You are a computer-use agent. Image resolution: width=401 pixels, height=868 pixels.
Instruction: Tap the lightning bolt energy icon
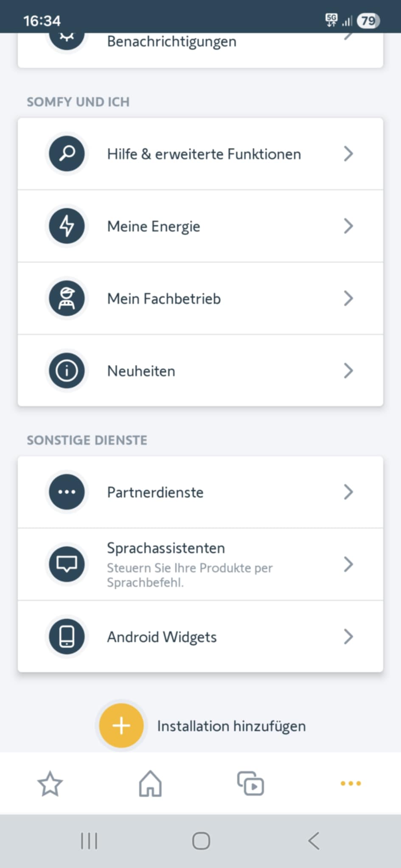pyautogui.click(x=67, y=226)
